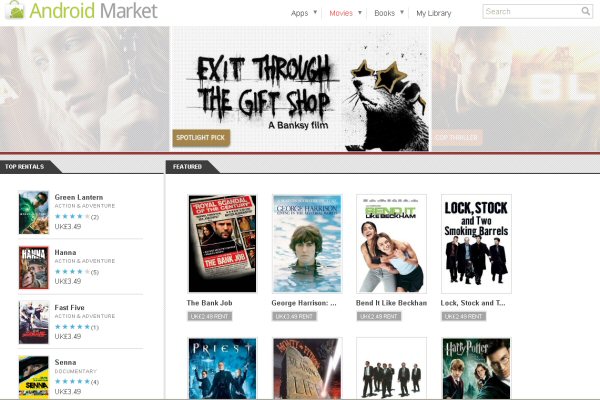
Task: Select the Movies menu
Action: pos(341,13)
